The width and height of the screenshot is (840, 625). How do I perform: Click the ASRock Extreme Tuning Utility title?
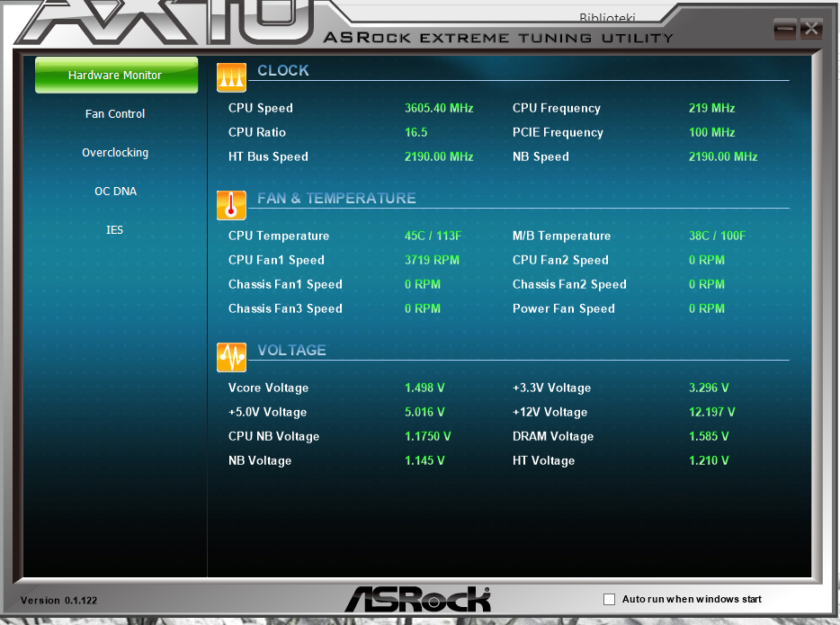point(498,38)
